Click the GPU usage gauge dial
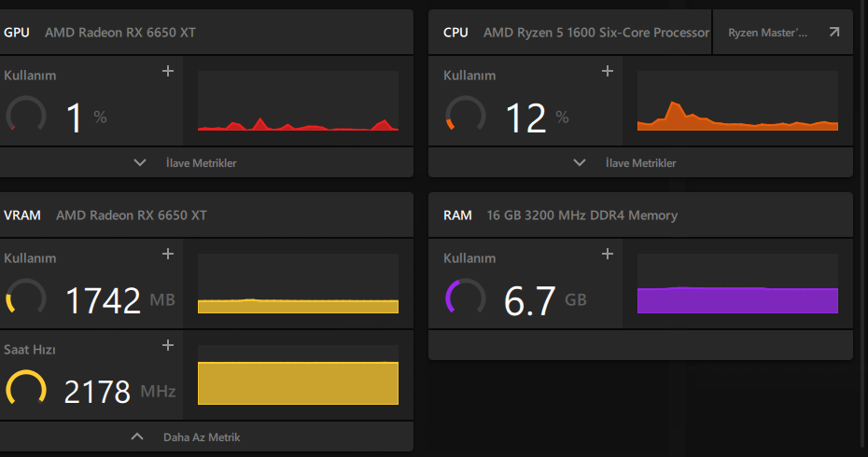 (x=26, y=116)
